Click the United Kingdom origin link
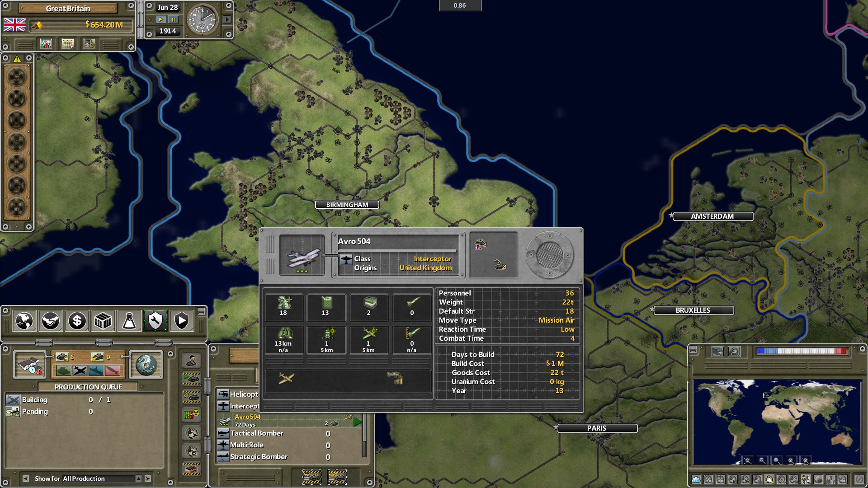Image resolution: width=868 pixels, height=488 pixels. (425, 268)
